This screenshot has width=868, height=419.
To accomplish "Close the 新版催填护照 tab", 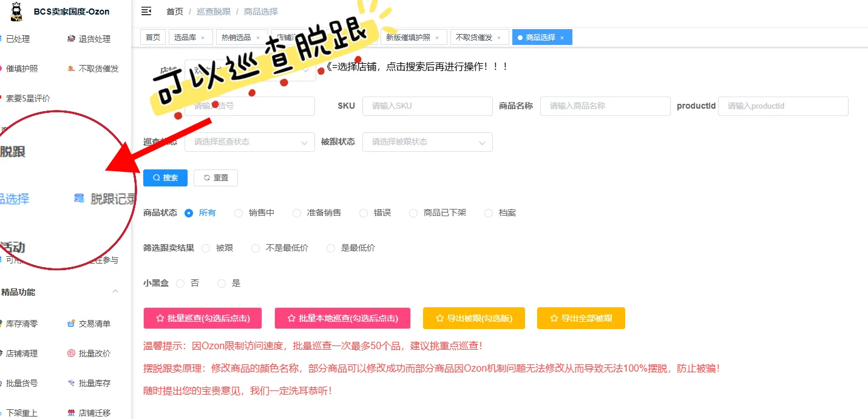I will 437,38.
